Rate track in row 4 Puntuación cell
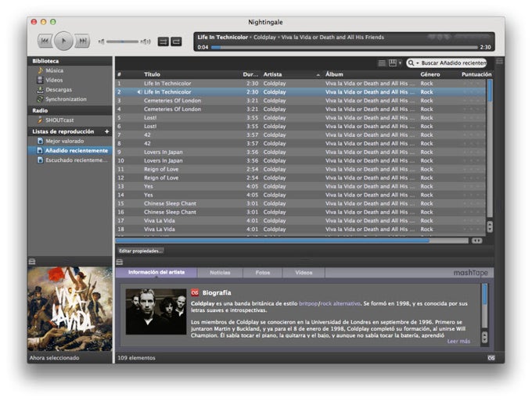This screenshot has width=532, height=401. [473, 109]
